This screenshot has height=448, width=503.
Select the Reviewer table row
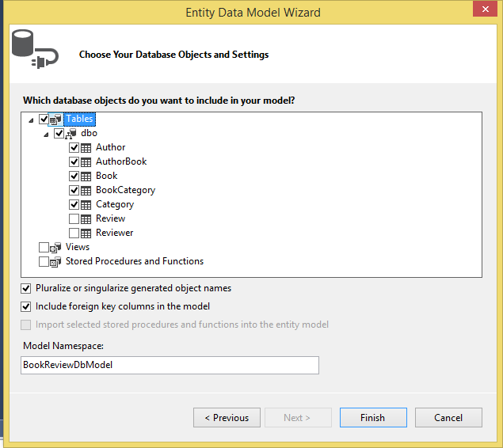114,233
